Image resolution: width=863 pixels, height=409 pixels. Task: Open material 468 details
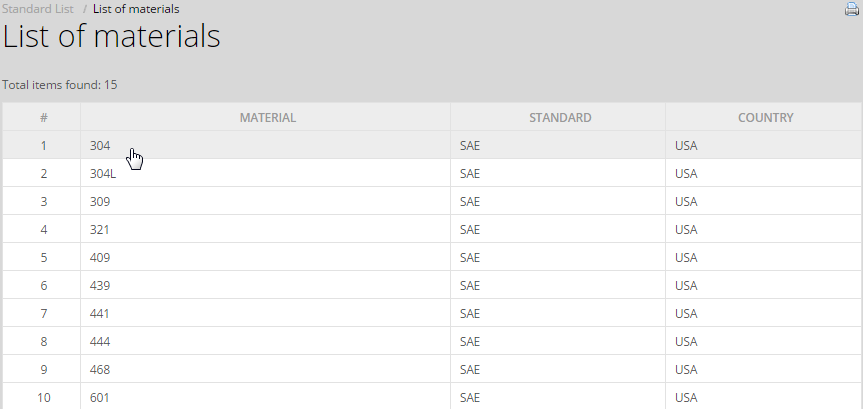[x=100, y=370]
